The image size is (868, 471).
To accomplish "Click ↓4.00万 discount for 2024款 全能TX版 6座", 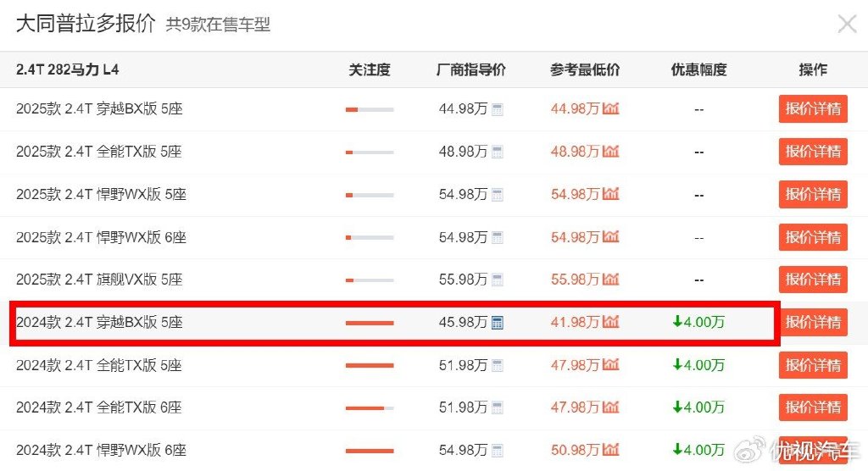I will click(698, 407).
